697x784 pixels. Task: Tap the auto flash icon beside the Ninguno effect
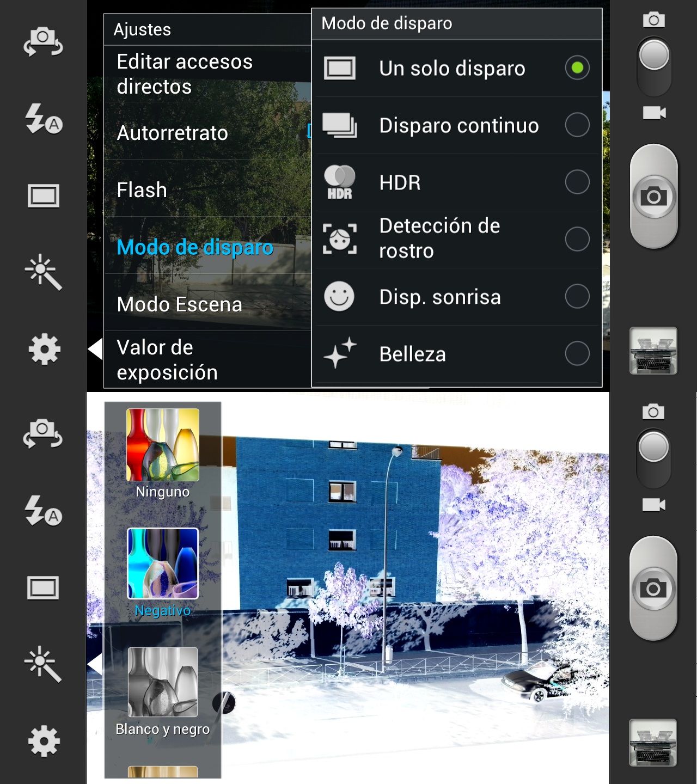(x=43, y=511)
